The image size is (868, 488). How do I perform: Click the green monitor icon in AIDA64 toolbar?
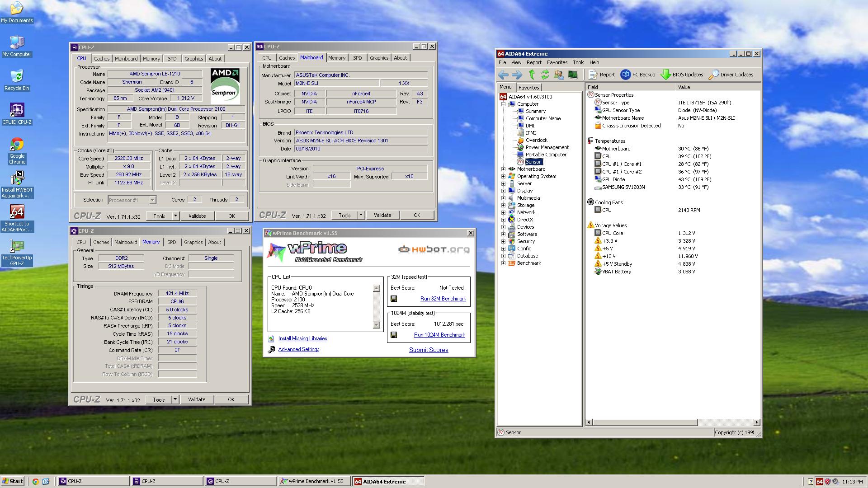click(x=572, y=75)
